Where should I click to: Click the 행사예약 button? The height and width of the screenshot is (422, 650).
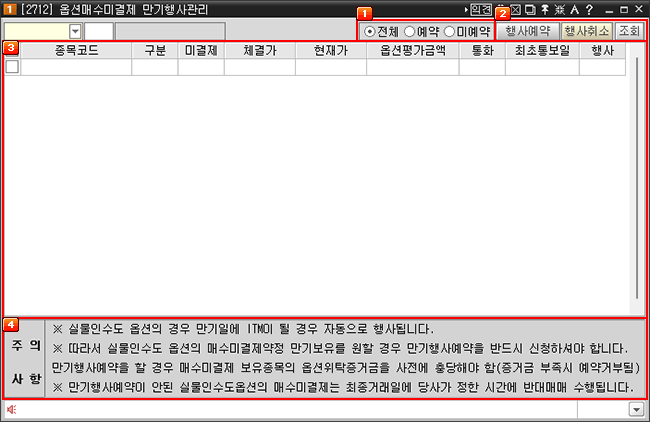tap(527, 31)
